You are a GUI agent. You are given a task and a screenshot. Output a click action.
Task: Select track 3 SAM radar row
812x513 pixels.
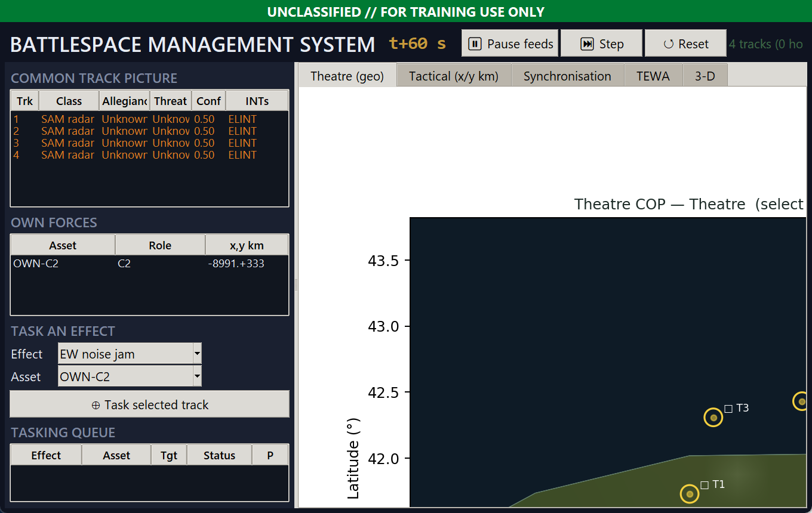(150, 143)
